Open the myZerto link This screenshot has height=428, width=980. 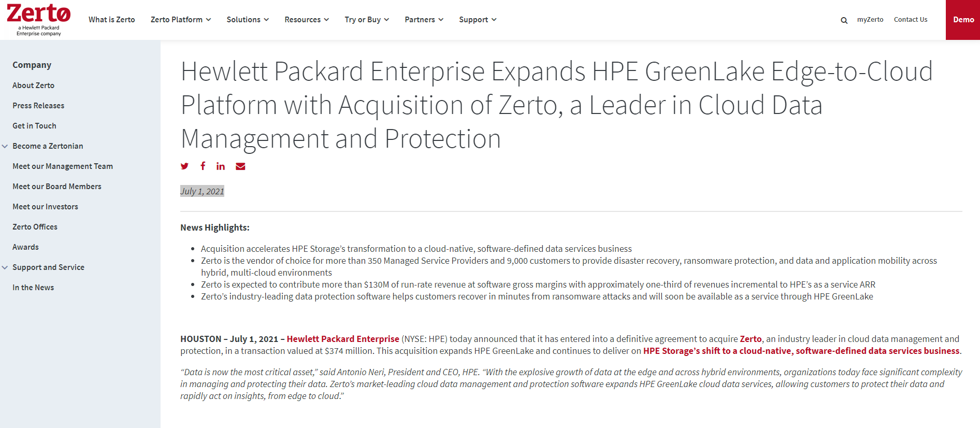click(x=870, y=20)
